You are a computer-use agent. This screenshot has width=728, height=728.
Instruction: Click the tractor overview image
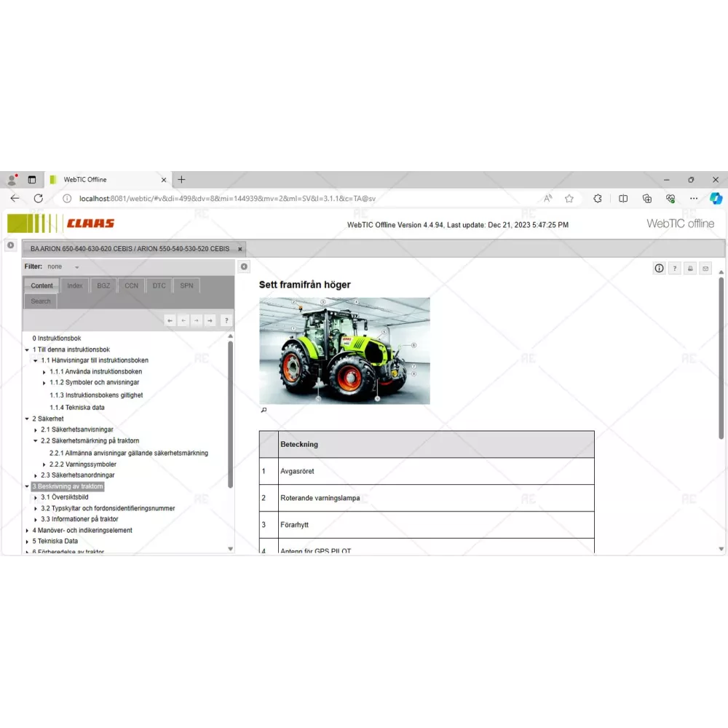pos(344,350)
